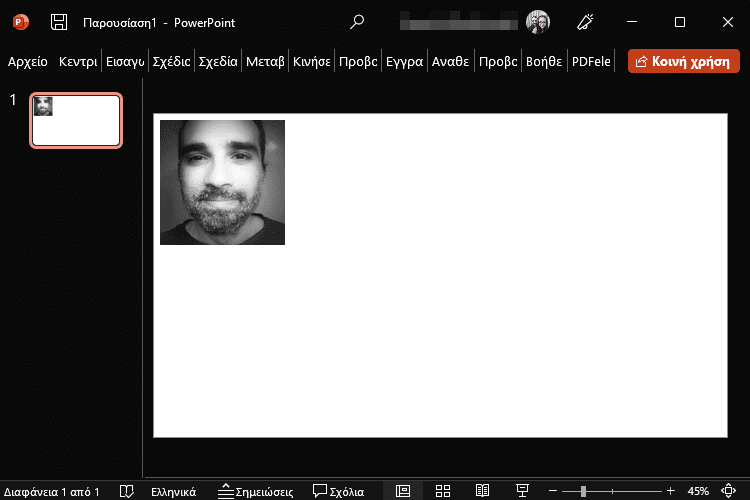Open the Σχόλια comments pane
This screenshot has height=500, width=750.
339,491
